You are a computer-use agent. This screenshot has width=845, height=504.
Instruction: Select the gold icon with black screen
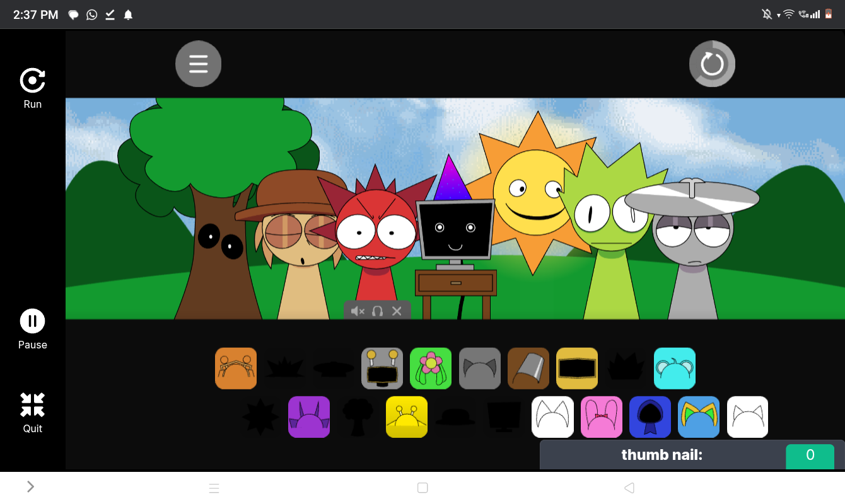[x=577, y=369]
